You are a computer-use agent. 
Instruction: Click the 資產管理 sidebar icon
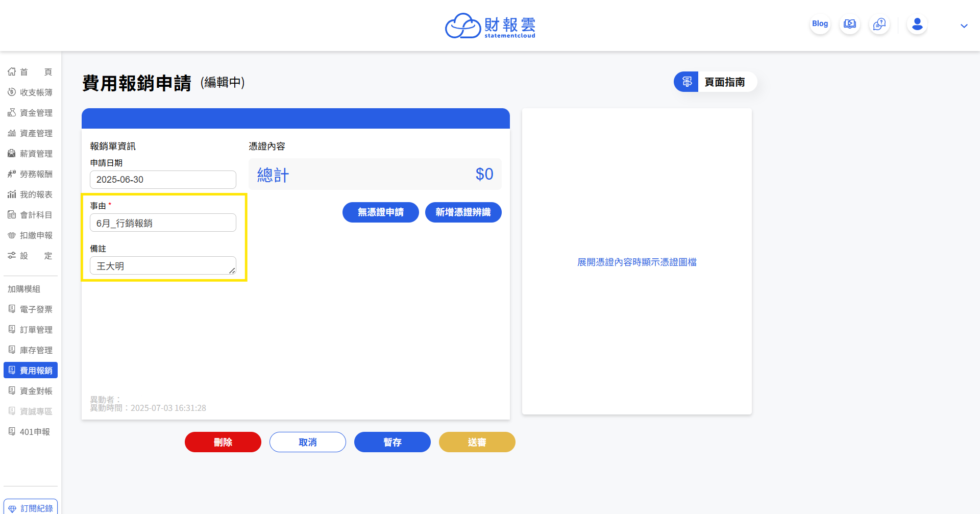[12, 133]
